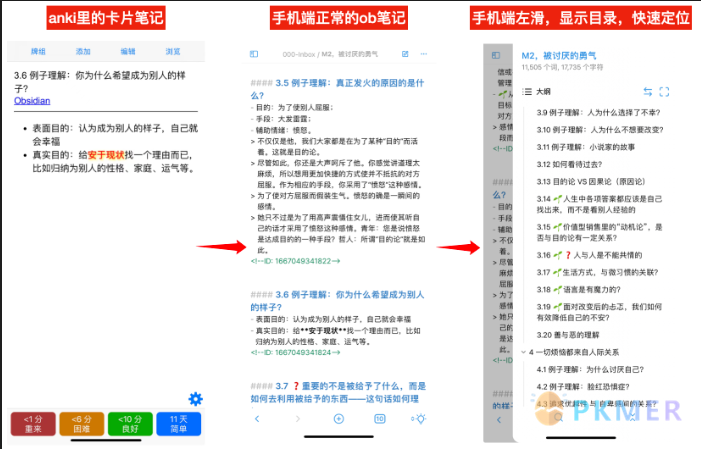Jump to outline 4.2 脸红恐惧症
Image resolution: width=701 pixels, height=449 pixels.
pos(583,386)
